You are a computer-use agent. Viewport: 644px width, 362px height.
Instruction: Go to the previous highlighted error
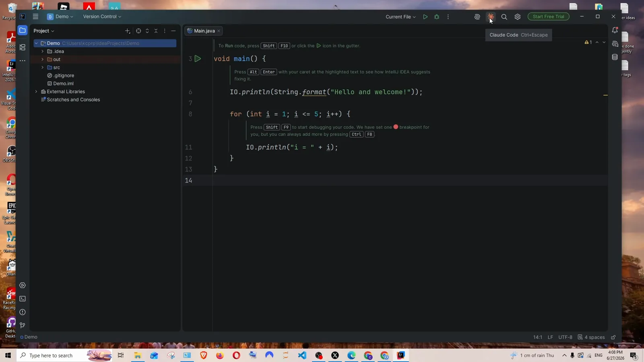(x=597, y=42)
